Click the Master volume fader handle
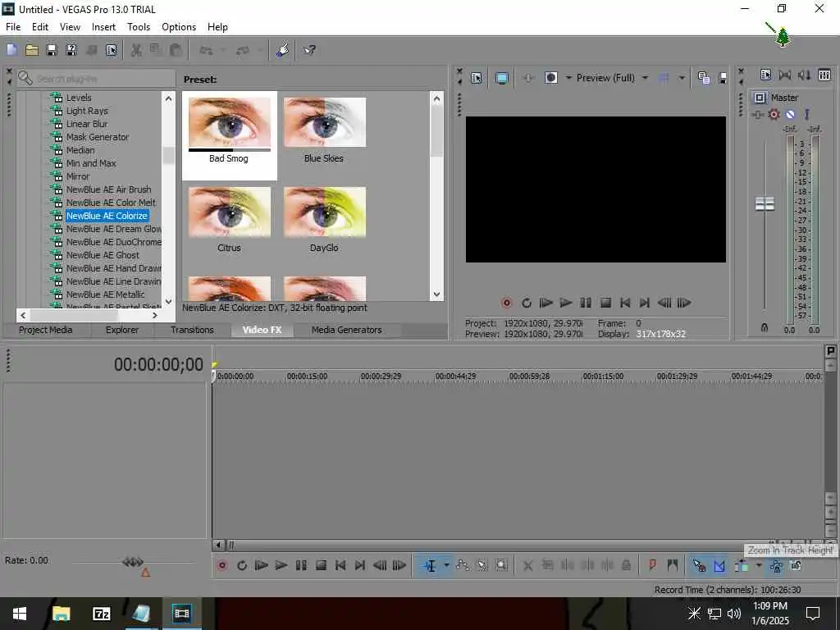This screenshot has width=840, height=630. click(765, 204)
